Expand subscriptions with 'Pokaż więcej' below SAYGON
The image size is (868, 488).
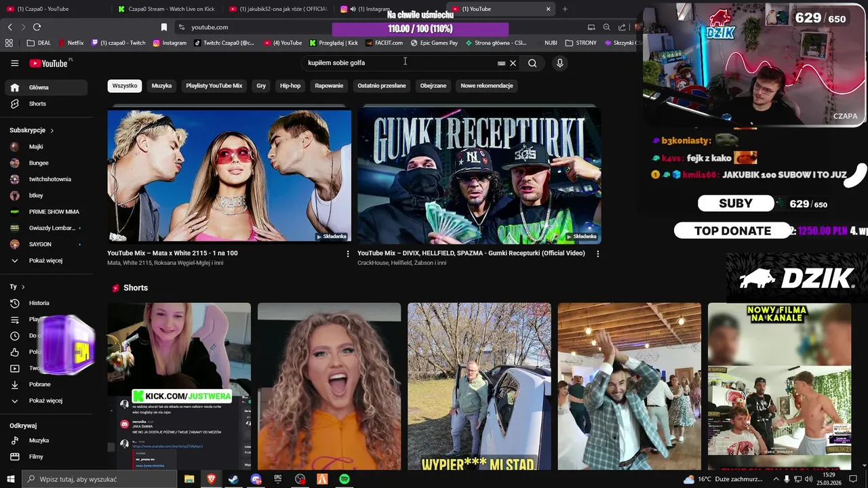(46, 260)
